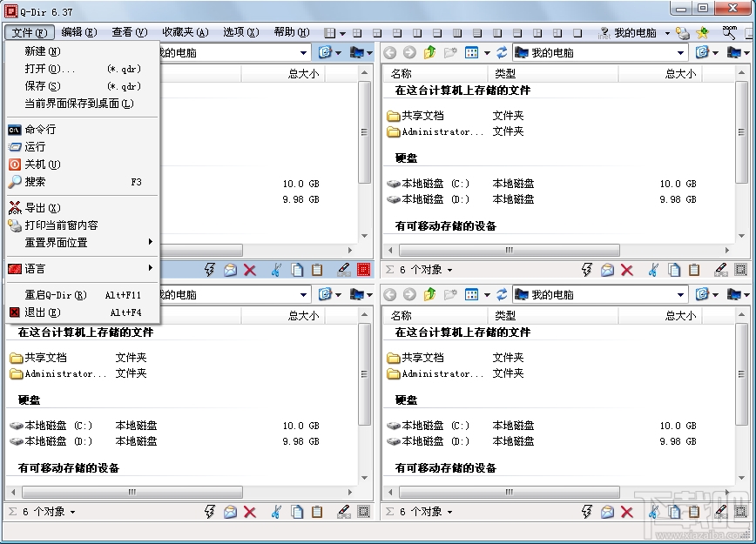
Task: Open the 6 个对象 dropdown in the top-right pane
Action: [449, 271]
